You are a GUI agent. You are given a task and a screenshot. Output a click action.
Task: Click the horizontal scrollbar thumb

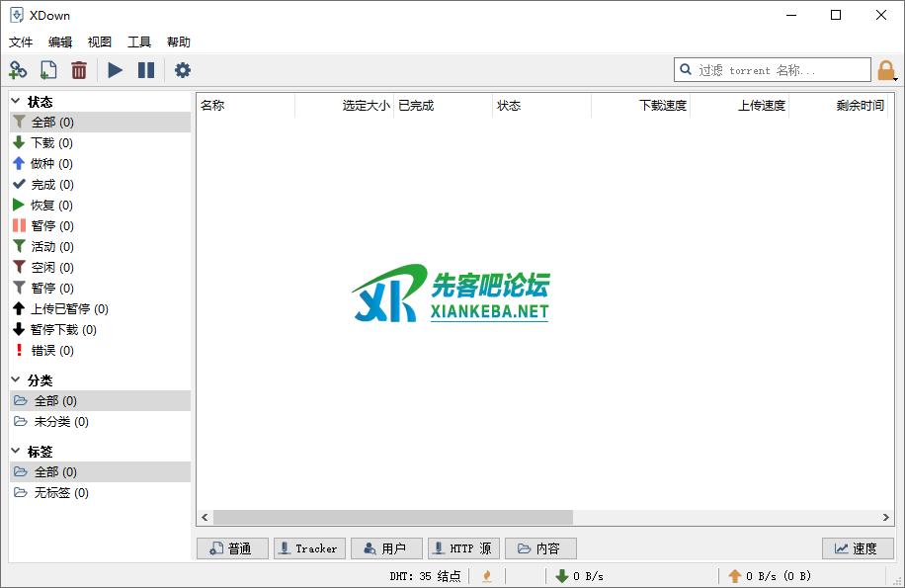click(x=392, y=518)
